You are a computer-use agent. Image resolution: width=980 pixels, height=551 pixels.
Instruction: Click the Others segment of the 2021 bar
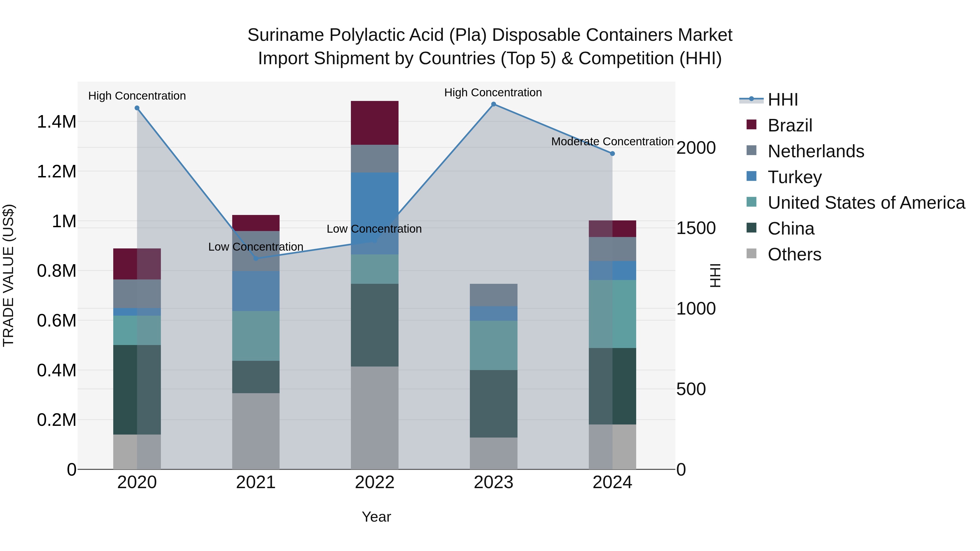(256, 431)
